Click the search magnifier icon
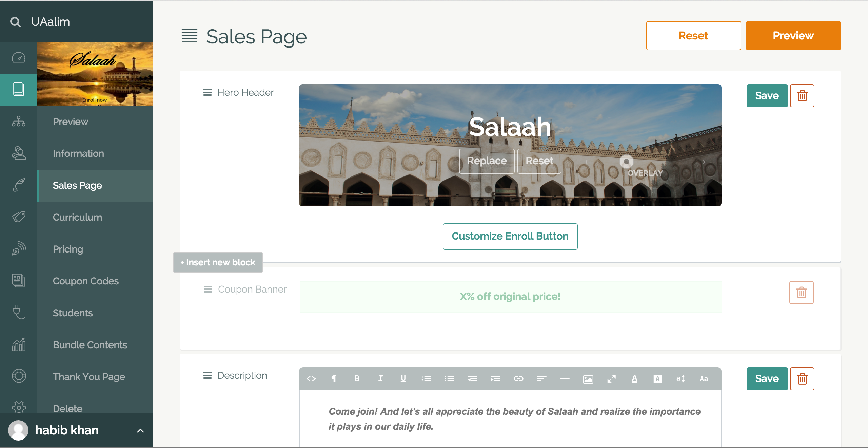This screenshot has height=448, width=868. click(15, 22)
